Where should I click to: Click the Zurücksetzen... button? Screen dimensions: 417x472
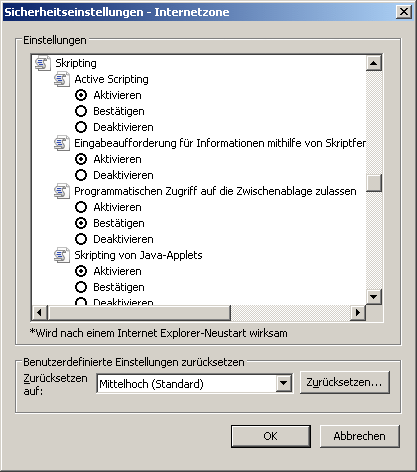coord(345,382)
